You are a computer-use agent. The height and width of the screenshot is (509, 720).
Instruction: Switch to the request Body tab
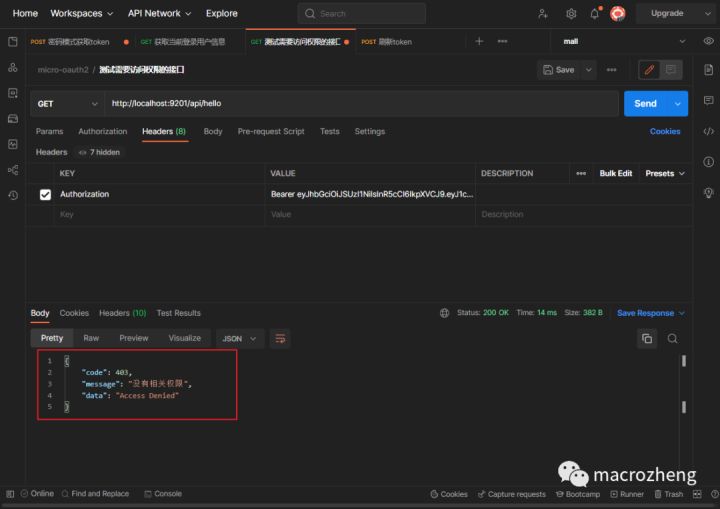click(x=213, y=131)
